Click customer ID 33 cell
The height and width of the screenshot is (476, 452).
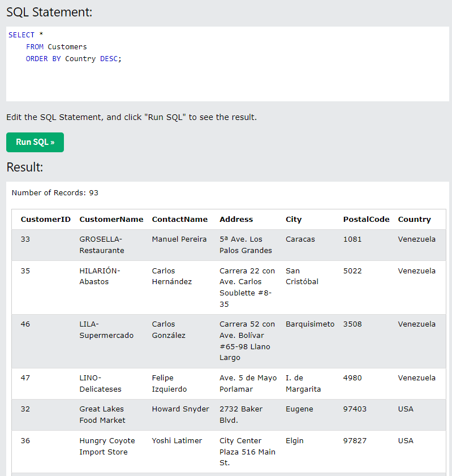click(25, 239)
